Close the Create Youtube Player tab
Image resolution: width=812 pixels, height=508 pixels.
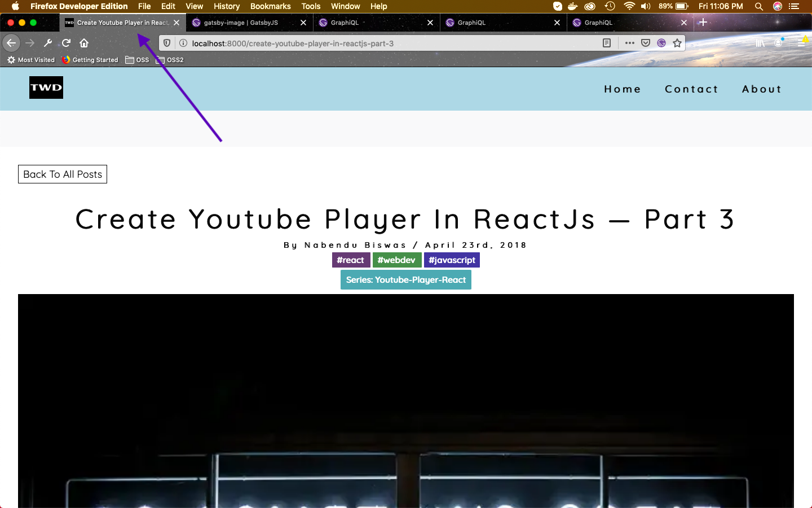[x=176, y=23]
